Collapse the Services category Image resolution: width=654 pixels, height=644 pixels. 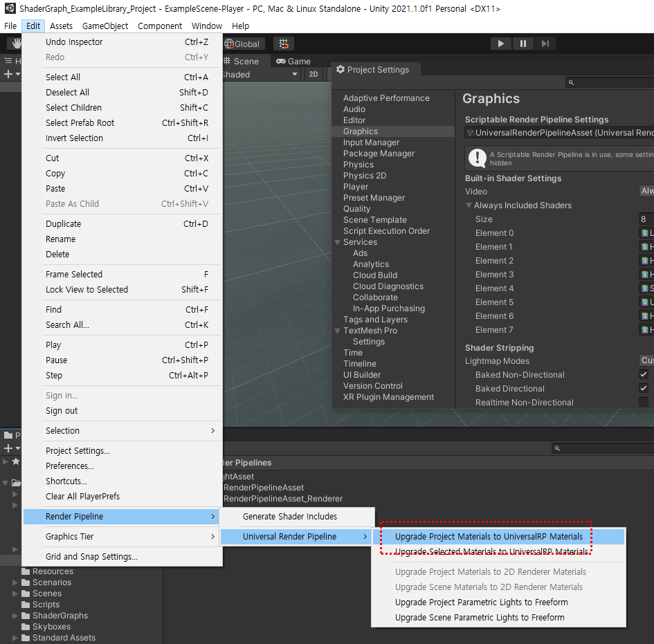[x=338, y=242]
